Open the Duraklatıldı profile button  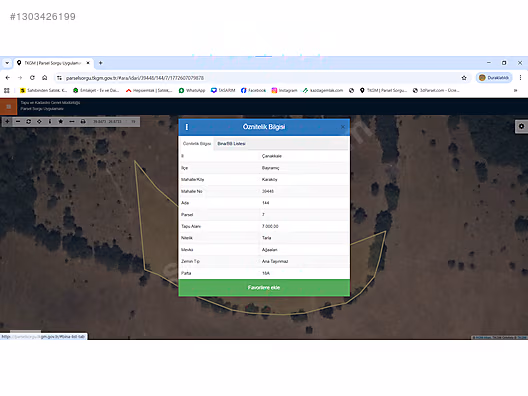pyautogui.click(x=494, y=78)
